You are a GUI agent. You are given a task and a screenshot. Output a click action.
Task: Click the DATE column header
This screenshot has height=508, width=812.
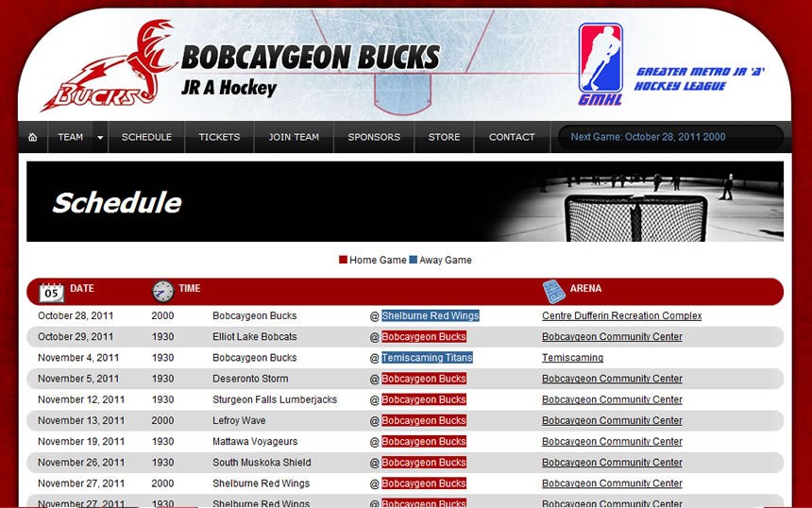click(82, 288)
